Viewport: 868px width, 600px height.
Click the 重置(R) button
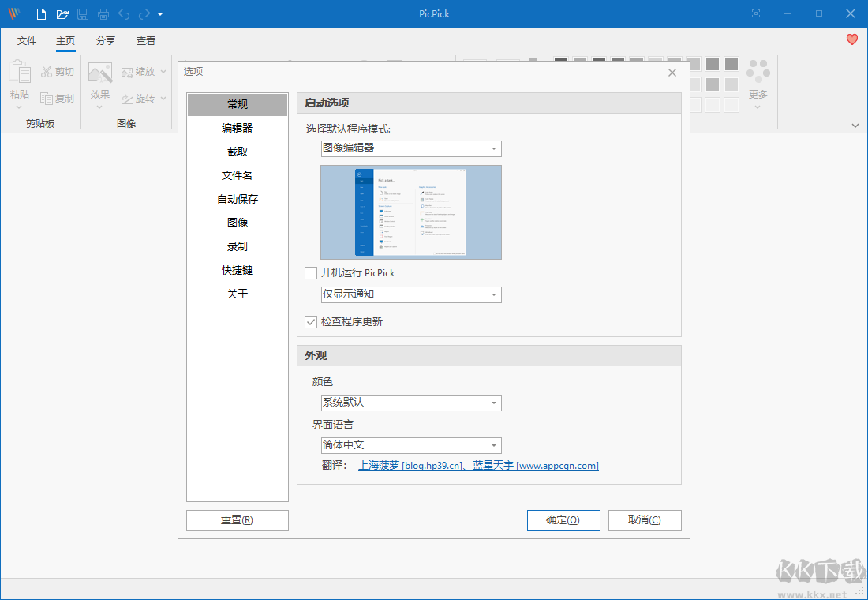[238, 520]
